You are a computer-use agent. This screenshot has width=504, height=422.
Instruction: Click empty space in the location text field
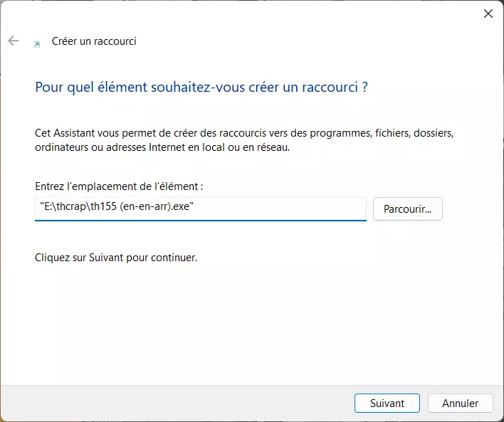(285, 209)
